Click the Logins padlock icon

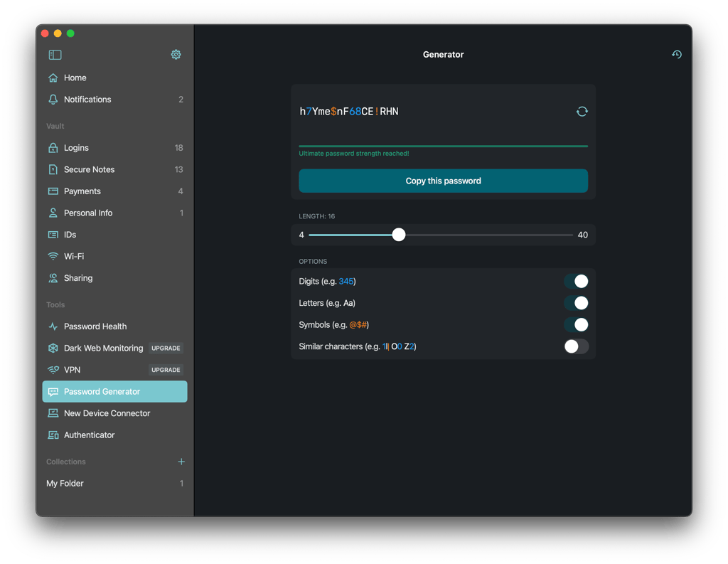[x=53, y=148]
